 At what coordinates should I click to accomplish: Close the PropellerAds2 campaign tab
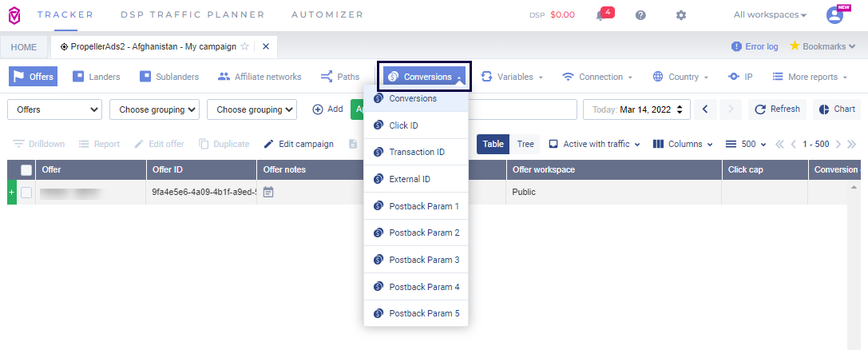pos(266,46)
